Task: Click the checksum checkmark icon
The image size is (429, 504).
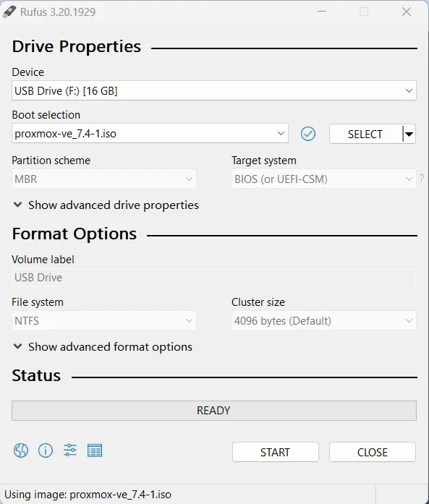Action: 308,134
